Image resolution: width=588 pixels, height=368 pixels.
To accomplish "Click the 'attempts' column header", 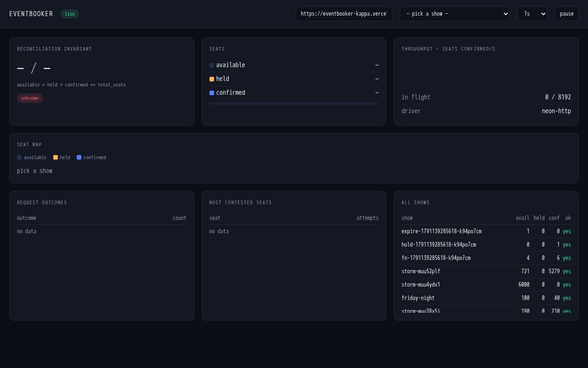I will [367, 218].
